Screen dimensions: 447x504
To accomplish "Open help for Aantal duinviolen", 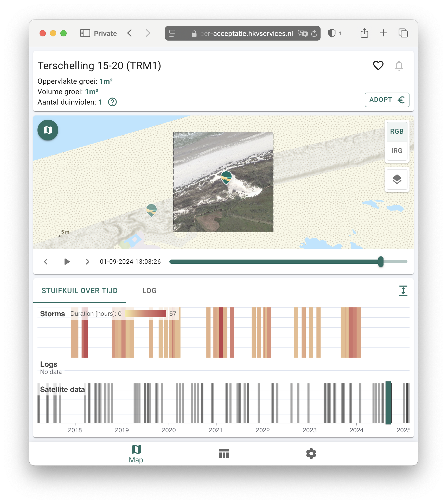I will pyautogui.click(x=112, y=102).
